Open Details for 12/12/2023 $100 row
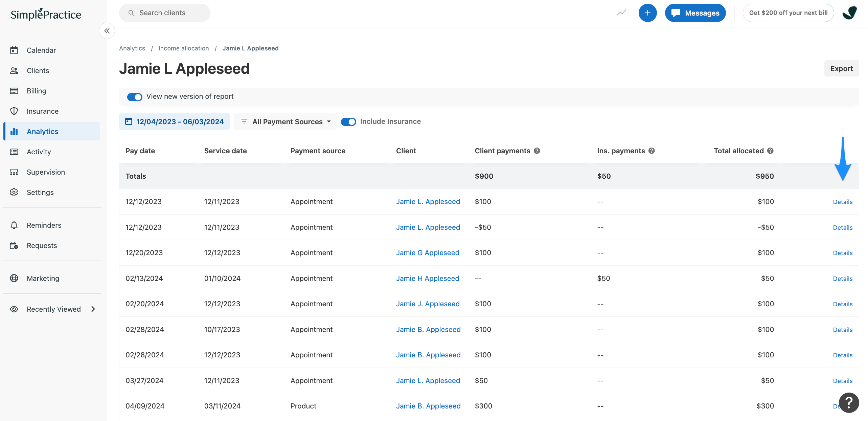 pyautogui.click(x=843, y=202)
